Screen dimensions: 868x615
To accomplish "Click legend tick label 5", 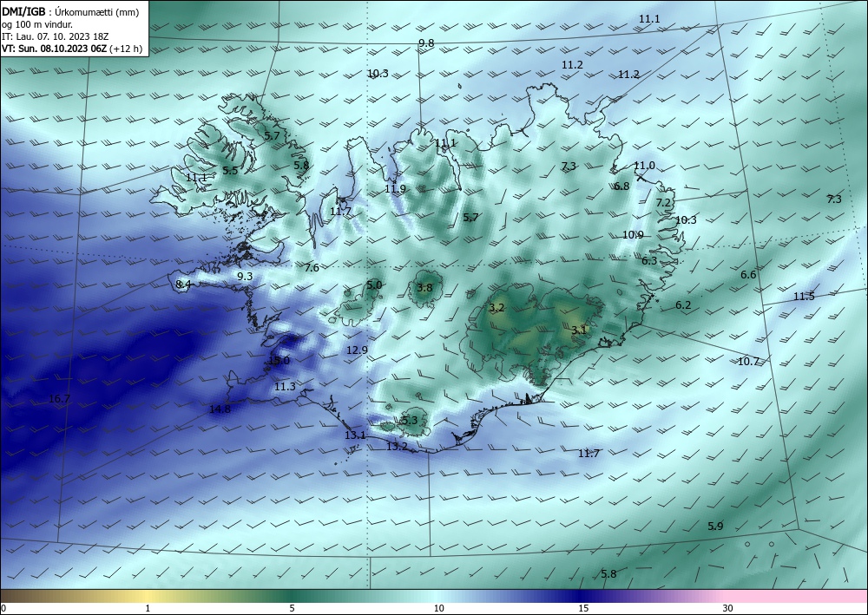I will click(292, 609).
